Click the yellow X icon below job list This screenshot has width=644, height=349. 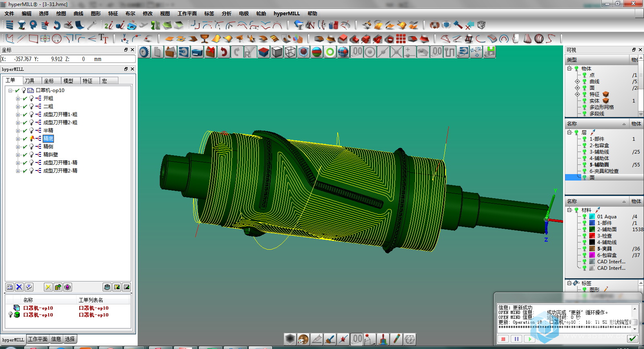(48, 287)
